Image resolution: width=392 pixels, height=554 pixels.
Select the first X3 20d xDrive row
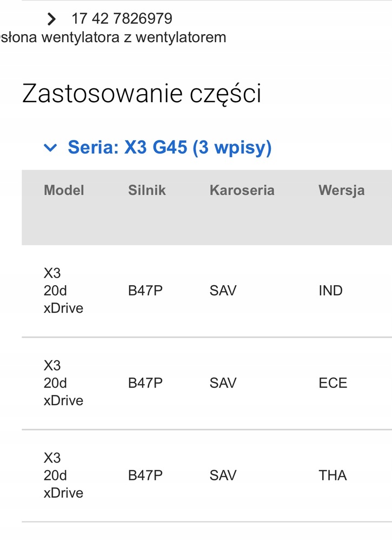coord(63,291)
